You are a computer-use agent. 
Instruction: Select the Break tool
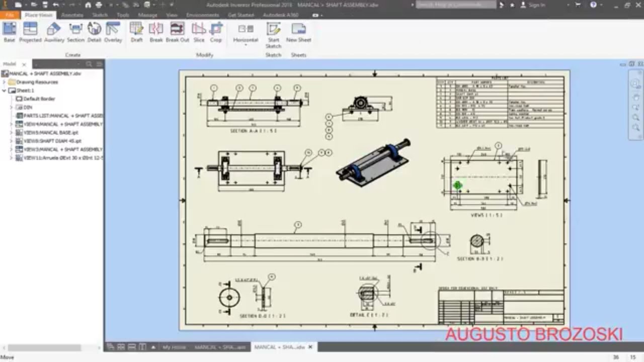(x=156, y=32)
